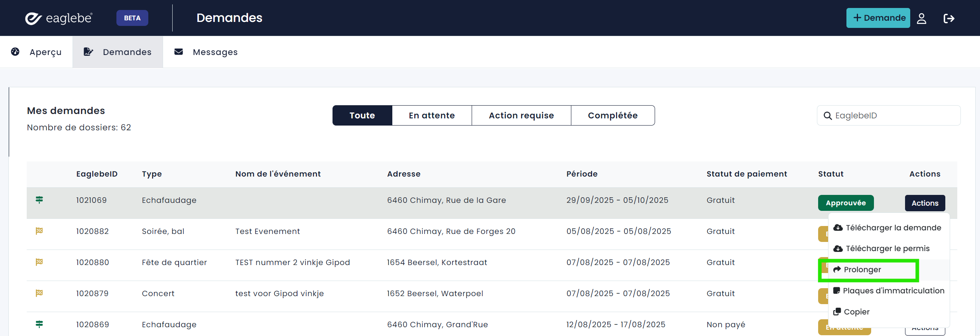Click the EaglebeID column header
980x336 pixels.
[x=97, y=174]
